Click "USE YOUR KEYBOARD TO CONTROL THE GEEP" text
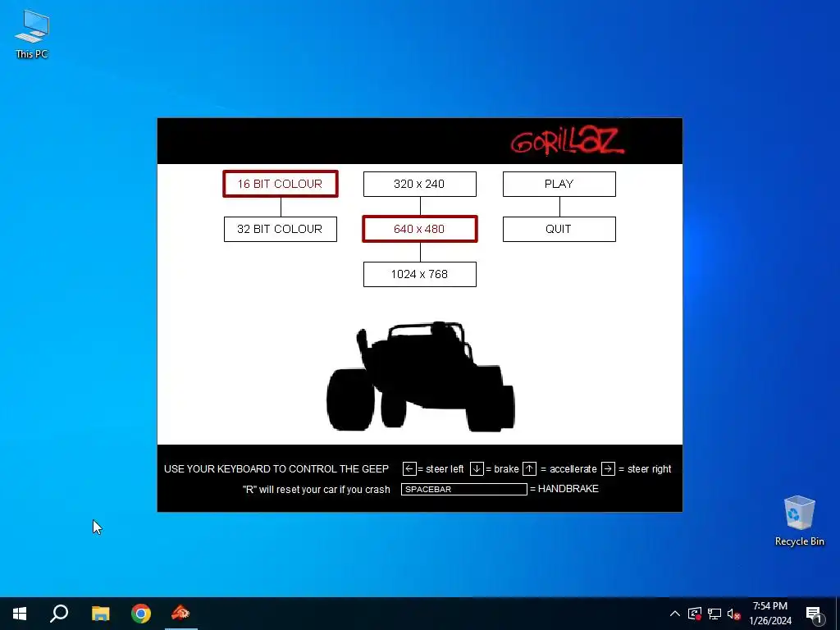The image size is (840, 630). (x=276, y=468)
